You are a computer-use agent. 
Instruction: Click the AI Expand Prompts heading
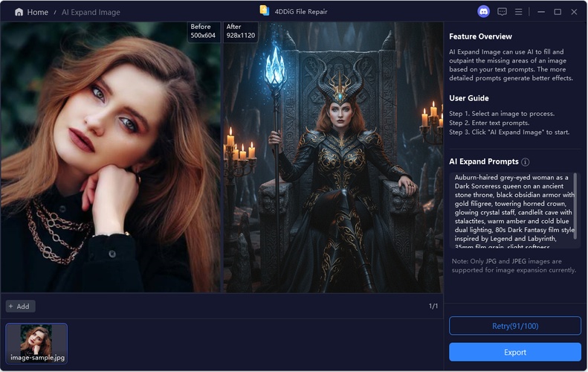[x=484, y=161]
